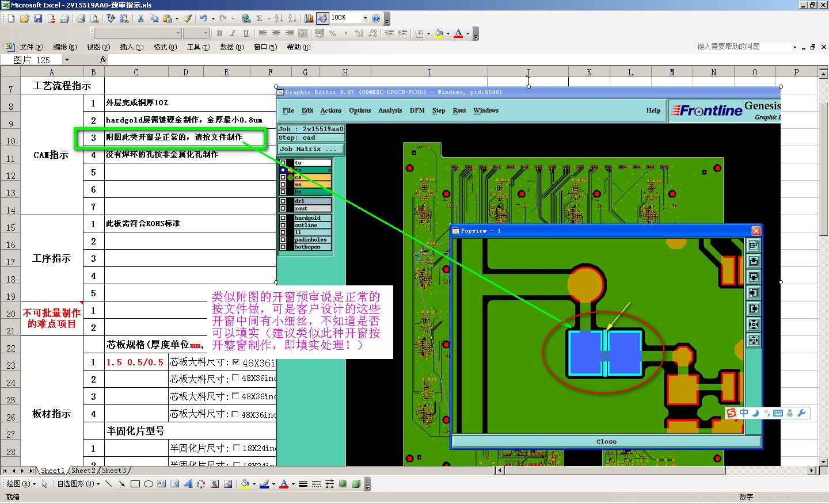Sort ascending with the A-Z icon

pos(279,18)
